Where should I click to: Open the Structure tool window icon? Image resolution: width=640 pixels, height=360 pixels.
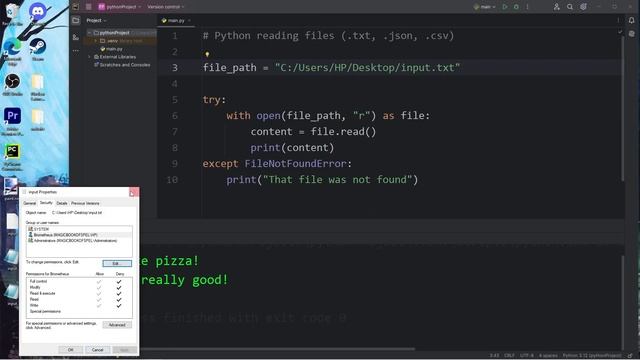pyautogui.click(x=76, y=37)
